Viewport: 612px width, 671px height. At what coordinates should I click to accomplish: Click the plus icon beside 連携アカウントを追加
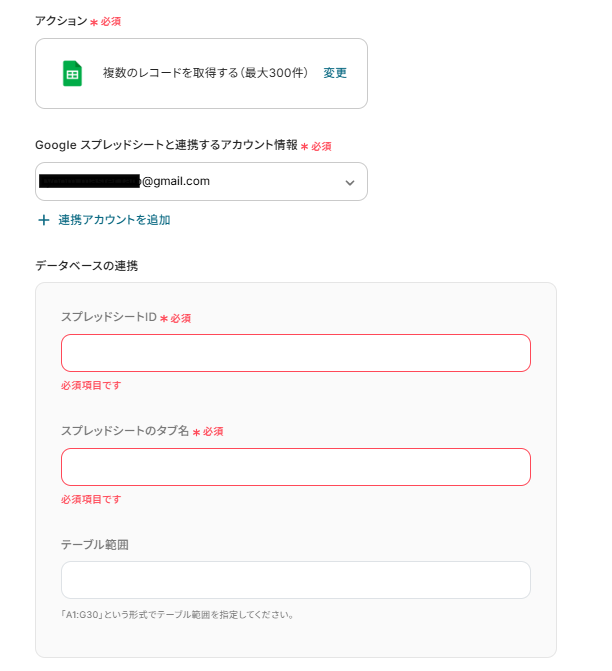[43, 220]
